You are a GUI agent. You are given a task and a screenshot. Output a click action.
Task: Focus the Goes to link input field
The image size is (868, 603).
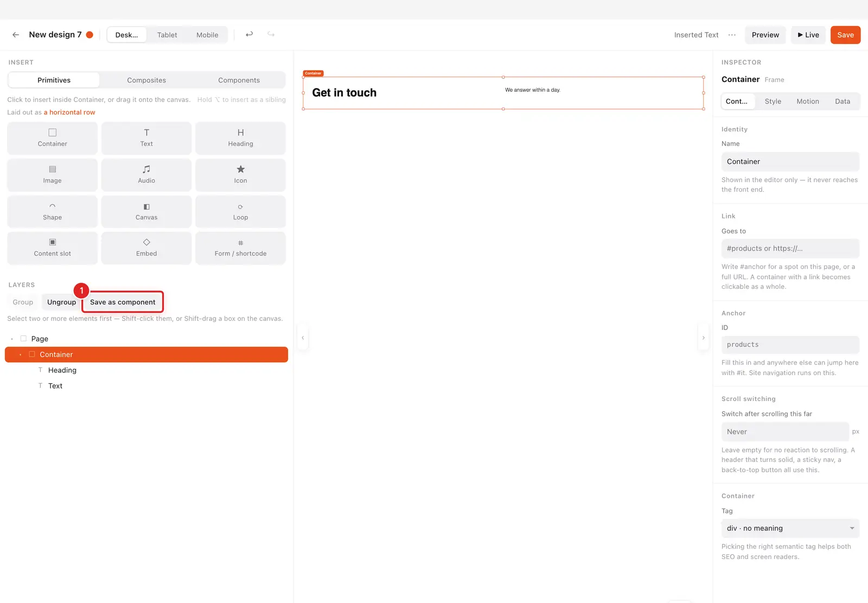pyautogui.click(x=790, y=249)
